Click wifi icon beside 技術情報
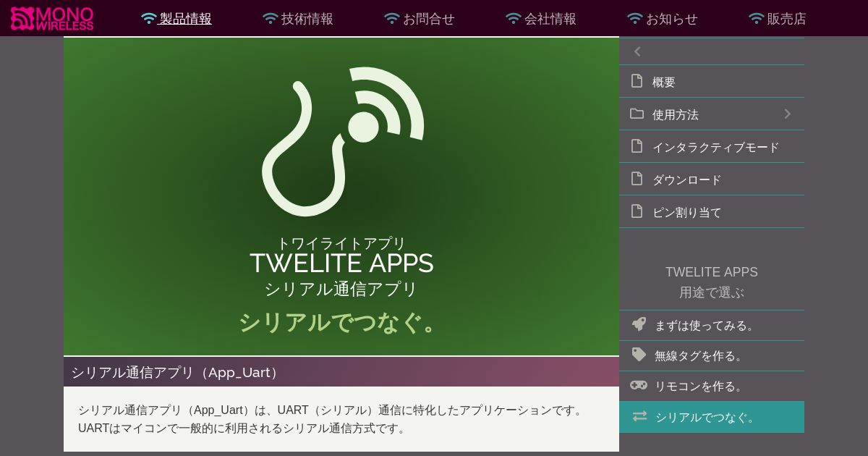The image size is (868, 456). [x=271, y=19]
